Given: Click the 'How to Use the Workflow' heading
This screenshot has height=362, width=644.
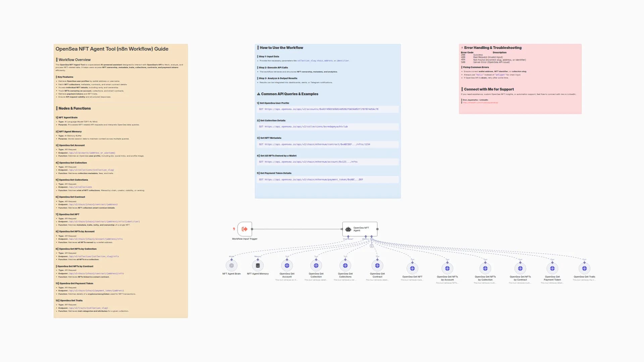Looking at the screenshot, I should (x=281, y=48).
